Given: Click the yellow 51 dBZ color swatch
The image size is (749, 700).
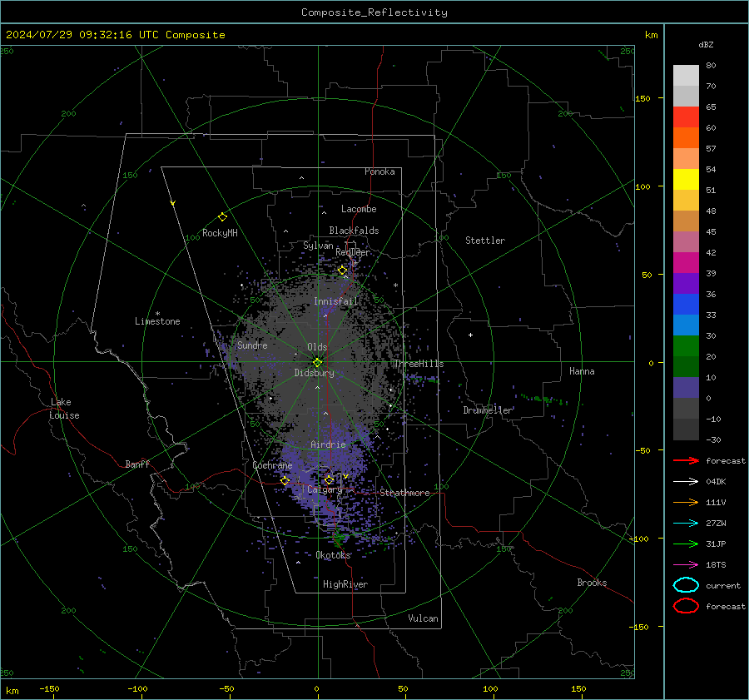Looking at the screenshot, I should click(686, 180).
